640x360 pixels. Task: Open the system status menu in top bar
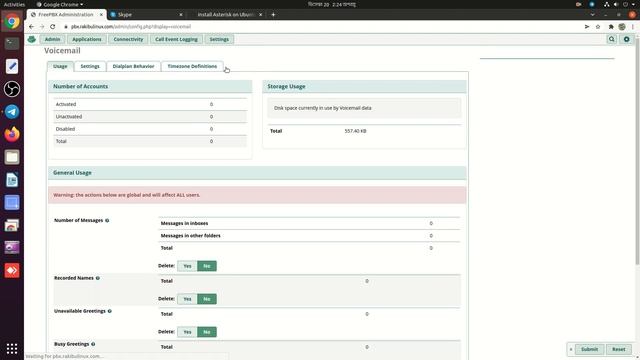tap(620, 4)
